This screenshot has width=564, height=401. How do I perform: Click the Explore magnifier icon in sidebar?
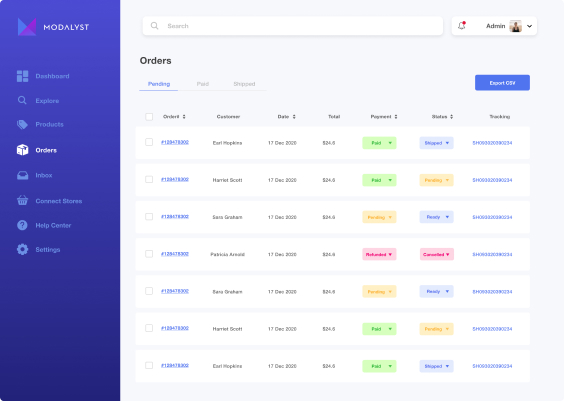[x=22, y=100]
